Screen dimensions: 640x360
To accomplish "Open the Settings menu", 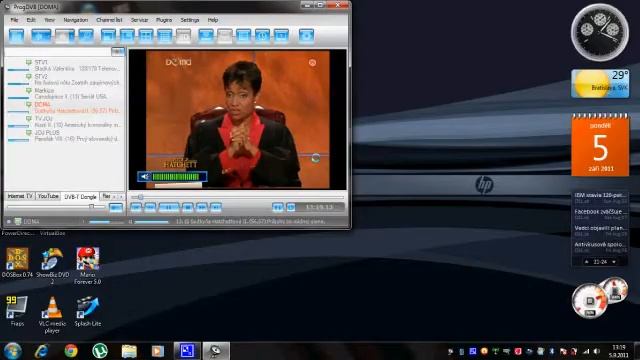I will pyautogui.click(x=190, y=20).
